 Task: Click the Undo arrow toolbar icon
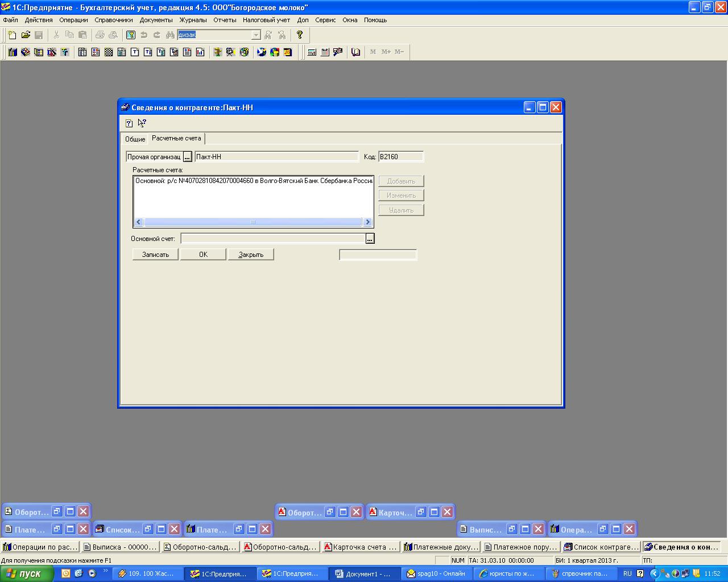(x=144, y=35)
